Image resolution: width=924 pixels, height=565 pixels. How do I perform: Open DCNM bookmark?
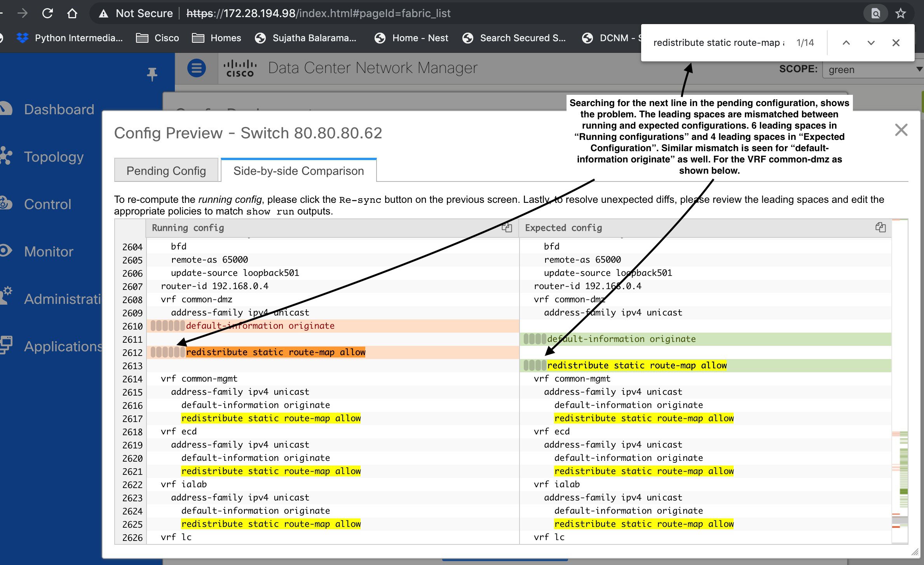tap(611, 38)
